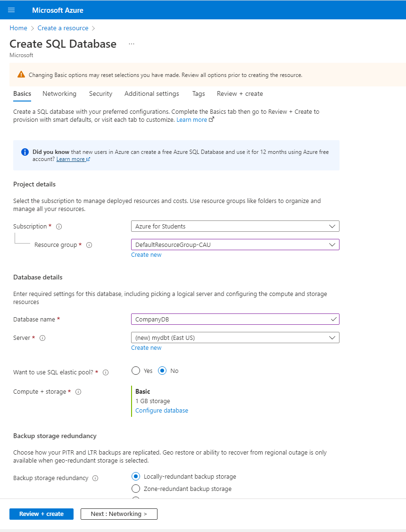The height and width of the screenshot is (532, 406).
Task: Click the Review + create button
Action: click(41, 514)
